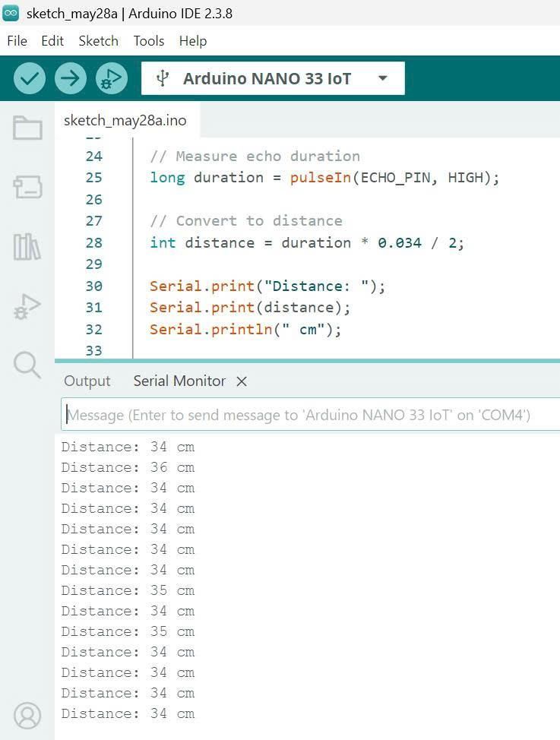The height and width of the screenshot is (740, 560).
Task: Open the File menu
Action: pyautogui.click(x=17, y=41)
